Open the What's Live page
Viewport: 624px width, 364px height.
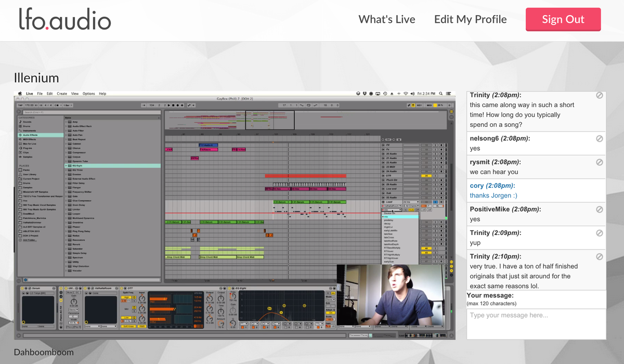click(x=387, y=20)
